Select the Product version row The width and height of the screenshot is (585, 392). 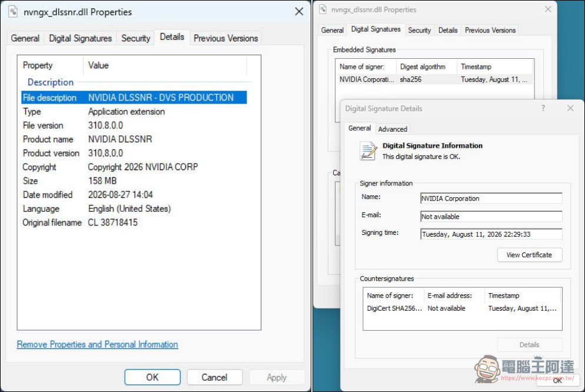[x=134, y=153]
